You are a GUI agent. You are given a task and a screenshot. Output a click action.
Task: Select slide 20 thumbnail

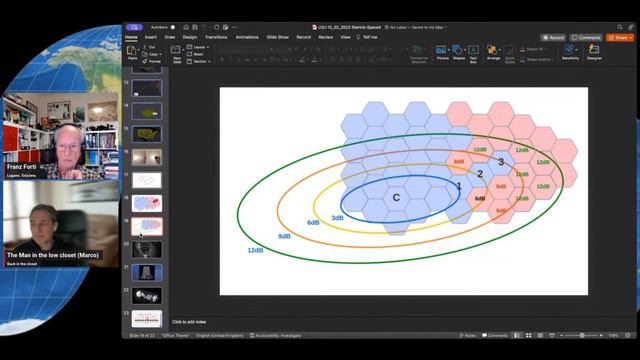point(147,249)
